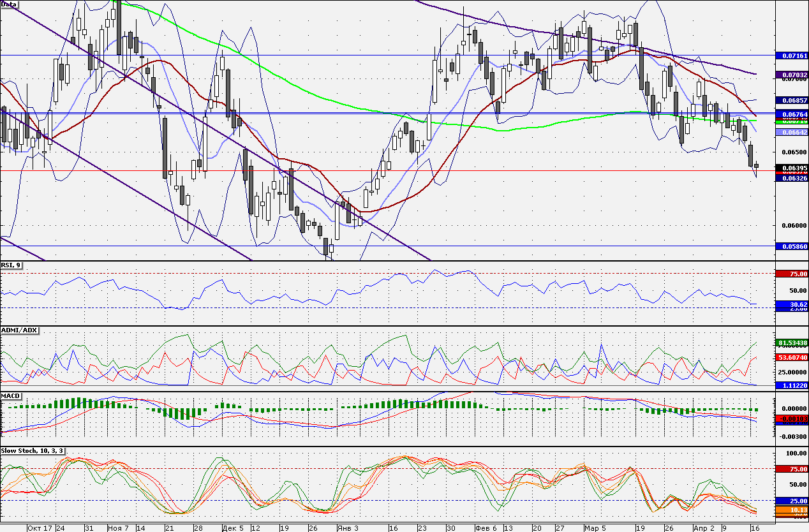Click the black 0.06395 current price tag
Image resolution: width=809 pixels, height=532 pixels.
pos(791,167)
